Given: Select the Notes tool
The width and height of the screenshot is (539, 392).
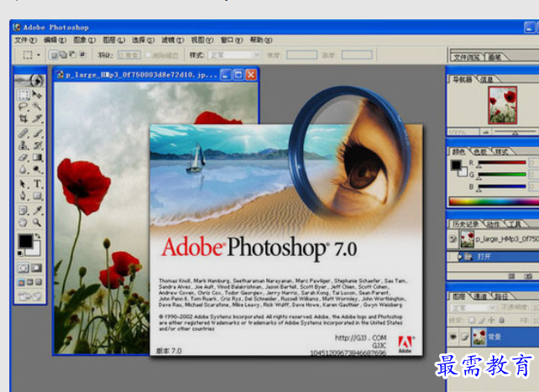Looking at the screenshot, I should click(x=23, y=210).
